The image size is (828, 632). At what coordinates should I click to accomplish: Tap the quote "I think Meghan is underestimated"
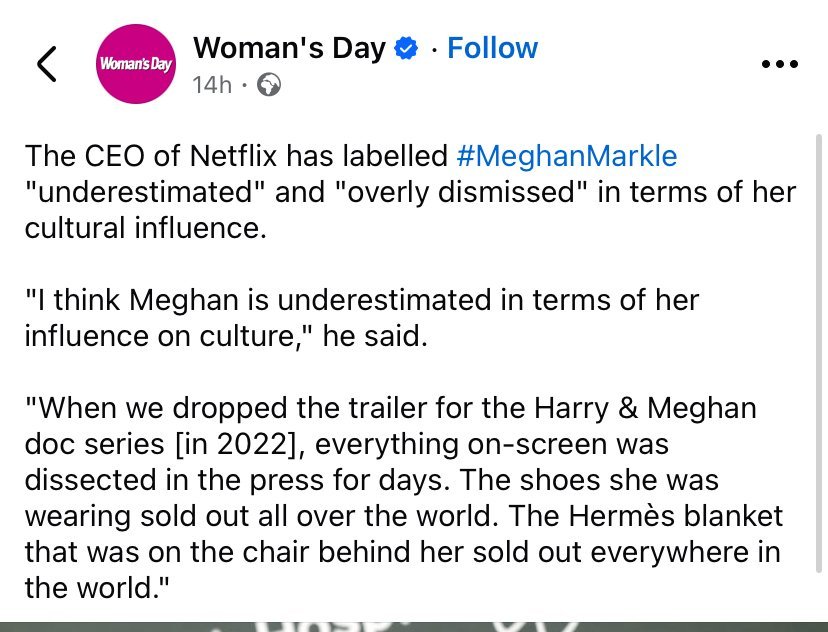360,299
